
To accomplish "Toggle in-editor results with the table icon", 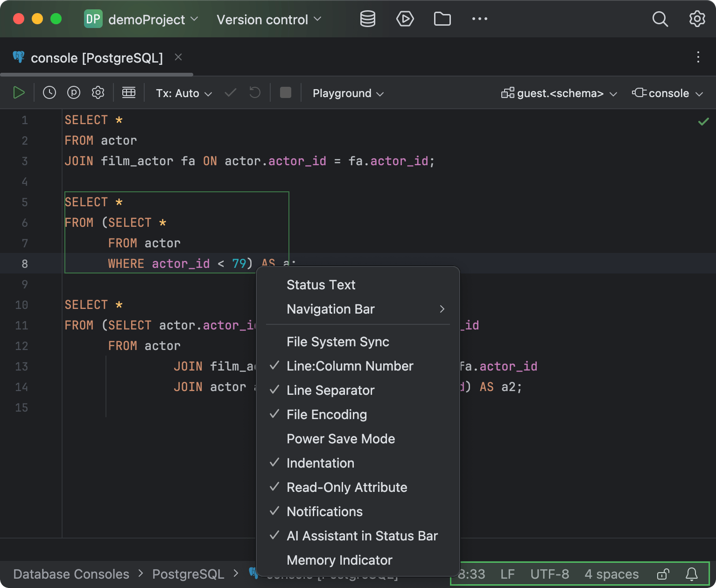I will pos(129,92).
